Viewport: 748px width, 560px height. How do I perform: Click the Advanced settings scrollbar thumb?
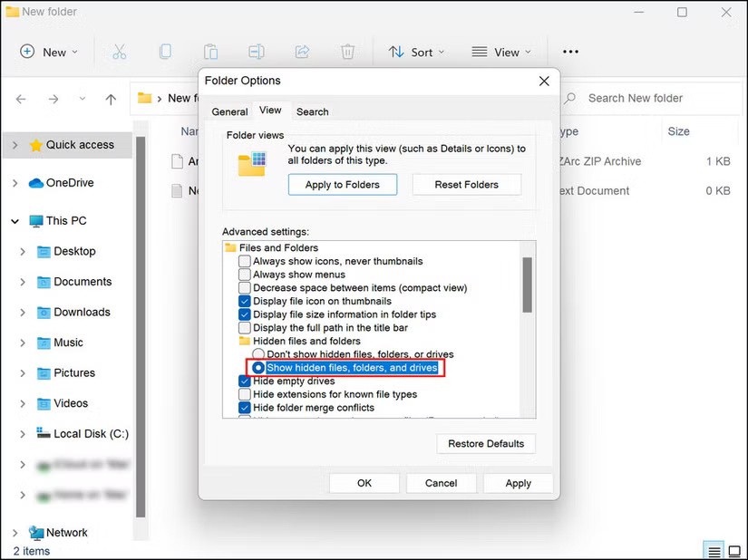coord(527,284)
